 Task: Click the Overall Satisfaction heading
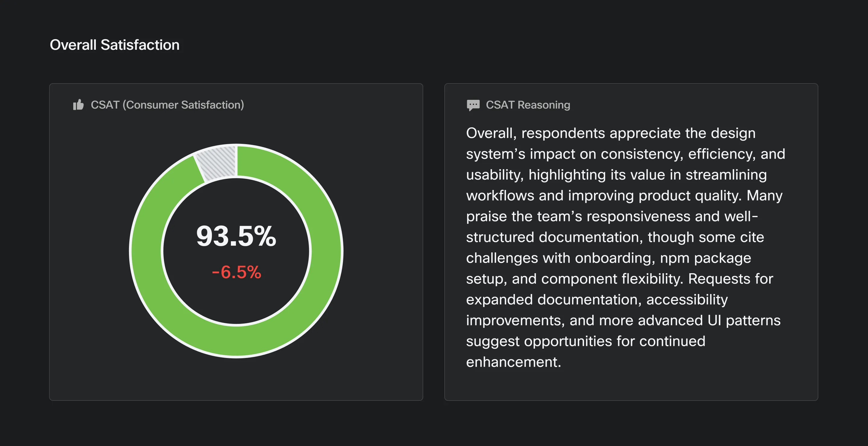click(x=115, y=45)
